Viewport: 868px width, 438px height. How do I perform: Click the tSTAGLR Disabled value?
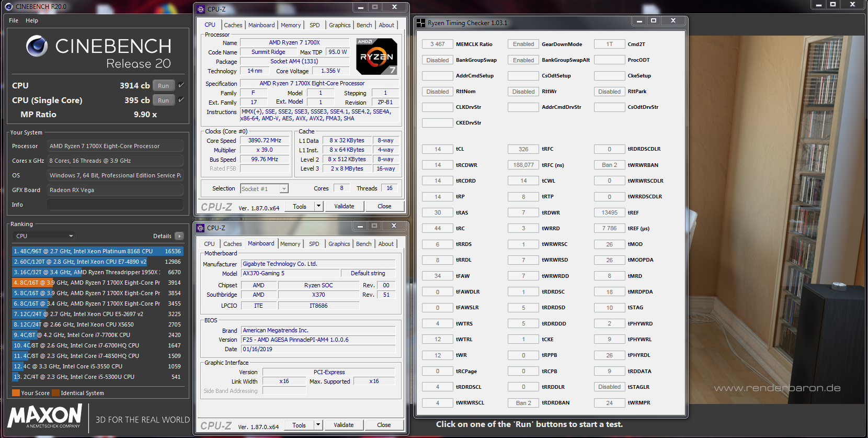tap(610, 387)
